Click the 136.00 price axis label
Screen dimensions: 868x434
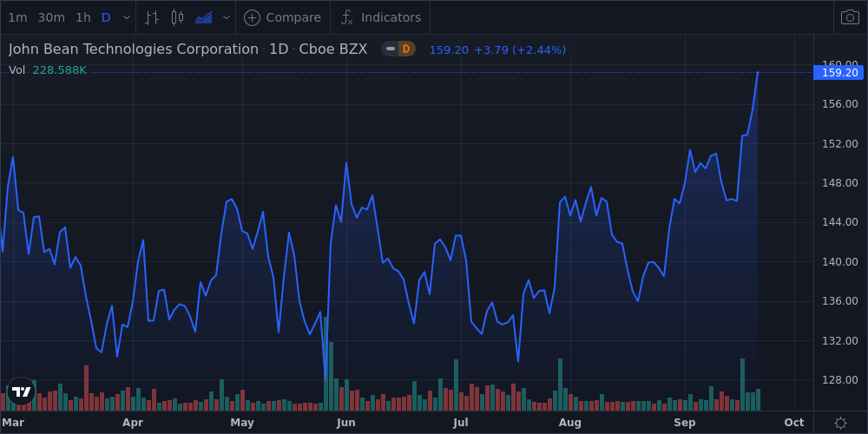pos(840,301)
